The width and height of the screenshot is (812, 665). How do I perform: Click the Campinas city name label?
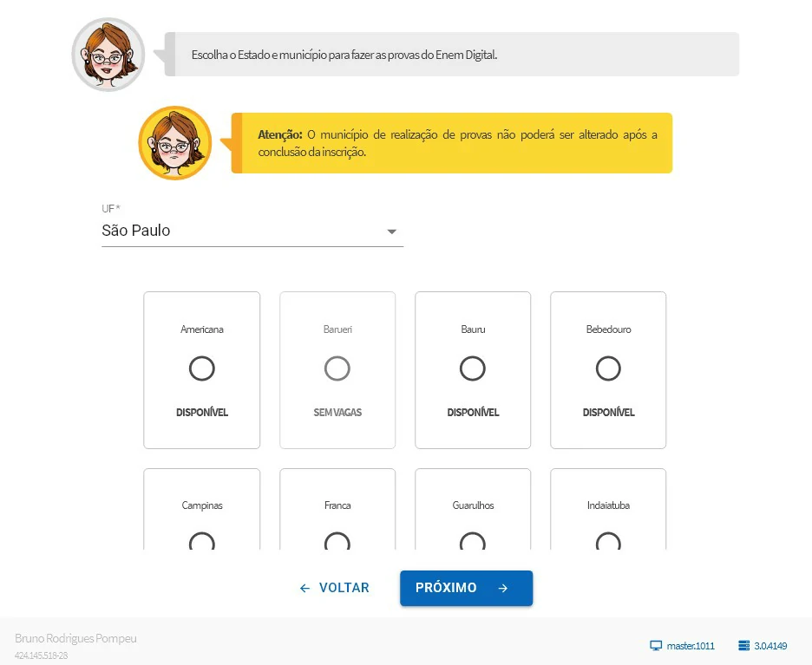[x=202, y=505]
